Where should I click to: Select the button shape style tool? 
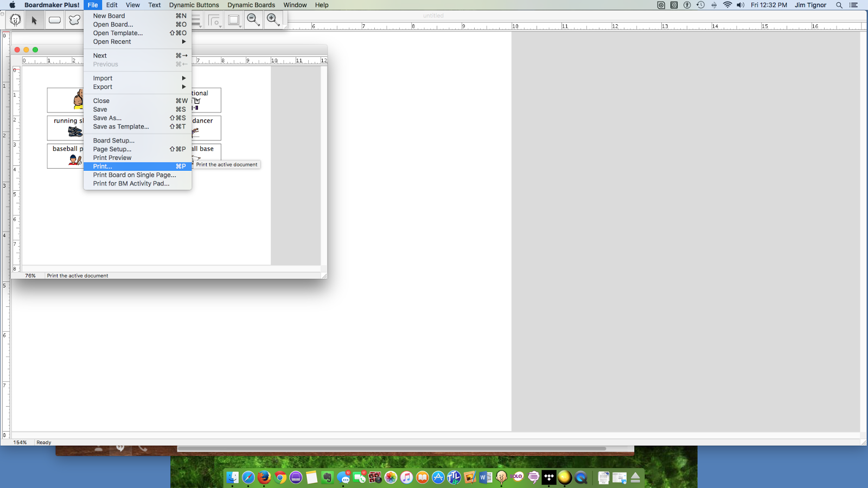(x=234, y=20)
